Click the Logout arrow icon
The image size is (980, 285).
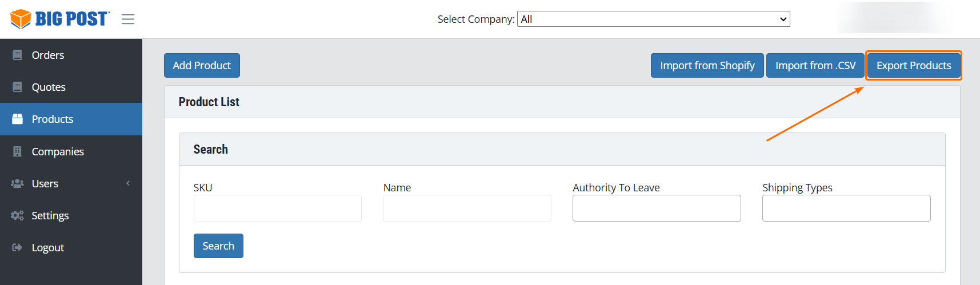click(x=17, y=247)
